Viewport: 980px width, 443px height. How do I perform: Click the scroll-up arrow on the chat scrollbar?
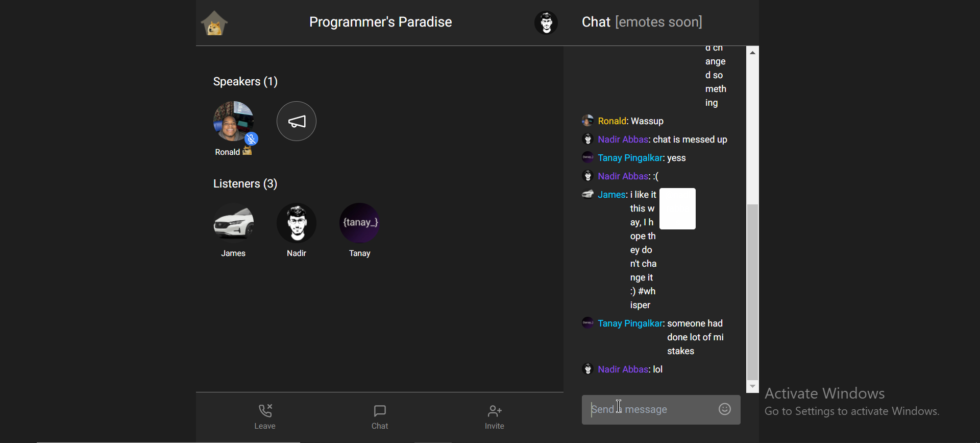click(x=752, y=52)
